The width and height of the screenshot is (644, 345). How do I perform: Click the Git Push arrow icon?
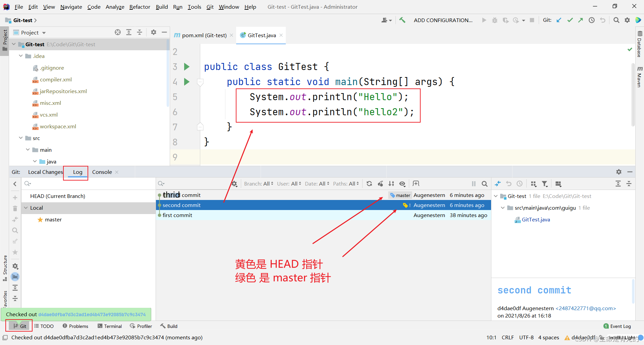point(581,20)
